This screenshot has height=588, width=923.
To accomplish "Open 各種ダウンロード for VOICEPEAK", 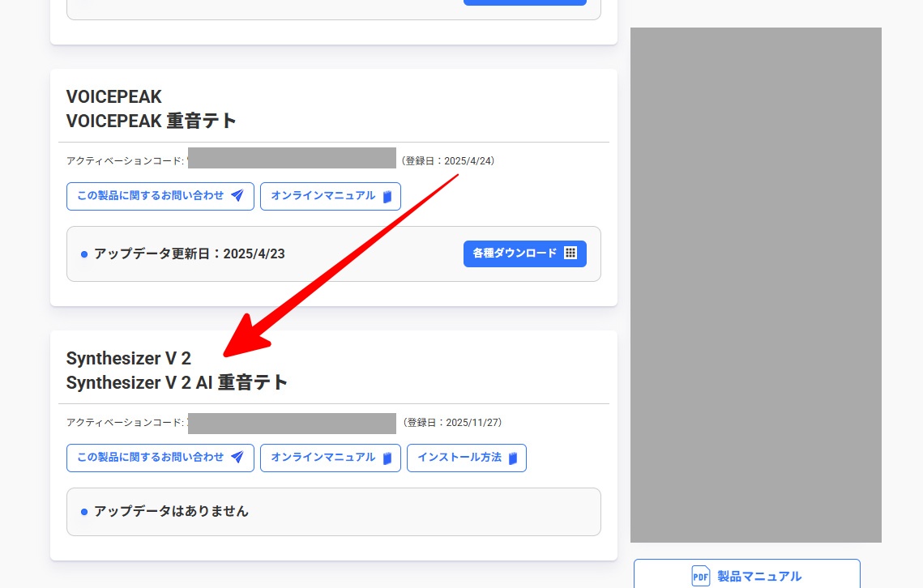I will pyautogui.click(x=515, y=253).
